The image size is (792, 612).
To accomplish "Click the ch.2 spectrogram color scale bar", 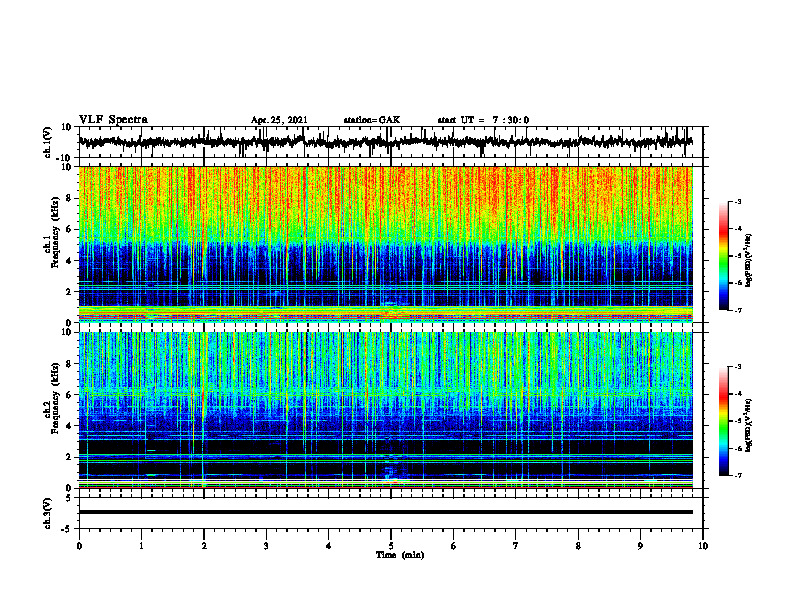I will tap(723, 421).
